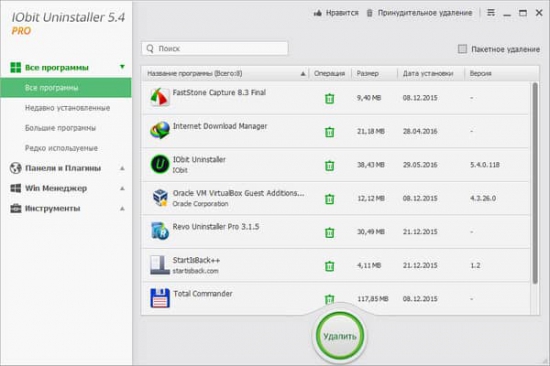550x366 pixels.
Task: Click the toolbox Инструменты icon
Action: tap(15, 208)
